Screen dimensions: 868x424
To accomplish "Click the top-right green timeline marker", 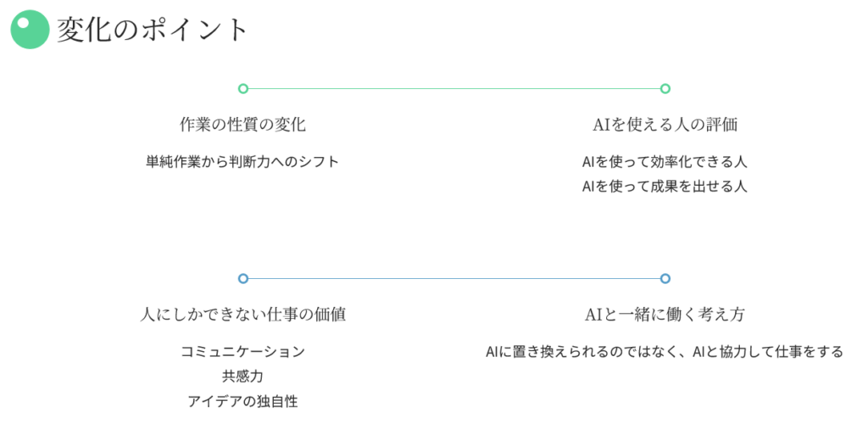I will [x=665, y=88].
